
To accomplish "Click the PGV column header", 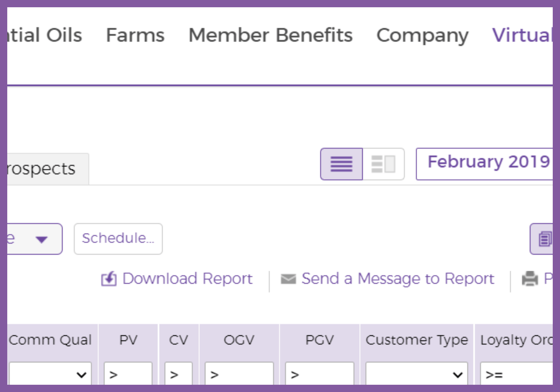I will click(x=320, y=340).
